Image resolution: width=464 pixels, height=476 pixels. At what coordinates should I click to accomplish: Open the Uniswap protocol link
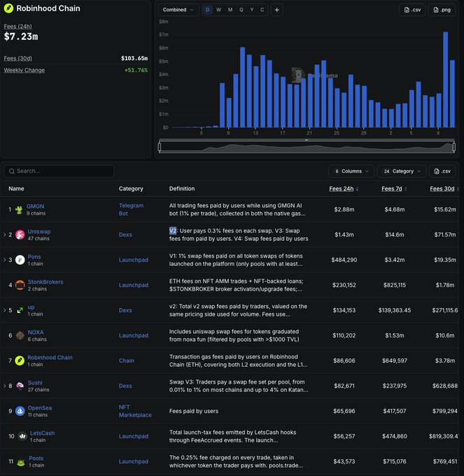(x=39, y=231)
